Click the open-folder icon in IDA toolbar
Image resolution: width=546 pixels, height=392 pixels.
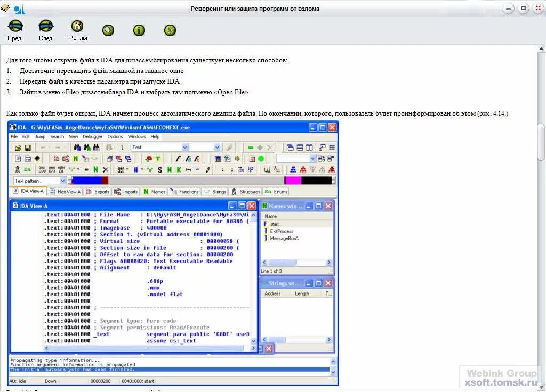click(18, 148)
